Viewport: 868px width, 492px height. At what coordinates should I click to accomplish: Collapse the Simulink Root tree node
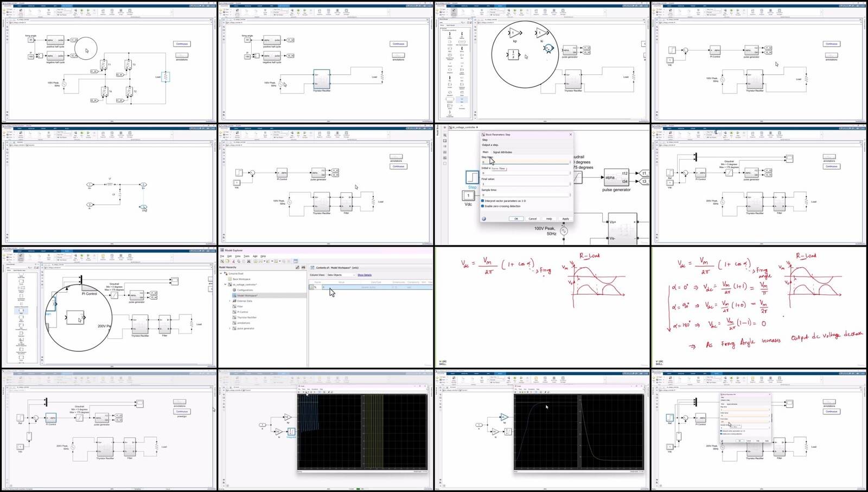pyautogui.click(x=221, y=274)
